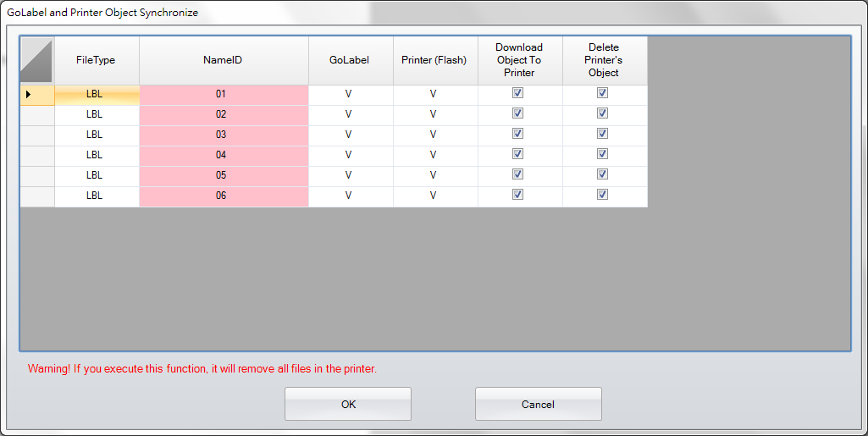Click the LBL FileType cell in row 03
The height and width of the screenshot is (436, 868).
click(x=97, y=135)
